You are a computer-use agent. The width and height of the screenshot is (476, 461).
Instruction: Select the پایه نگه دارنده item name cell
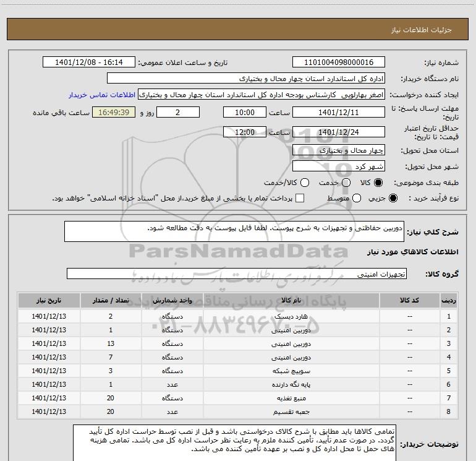point(291,384)
